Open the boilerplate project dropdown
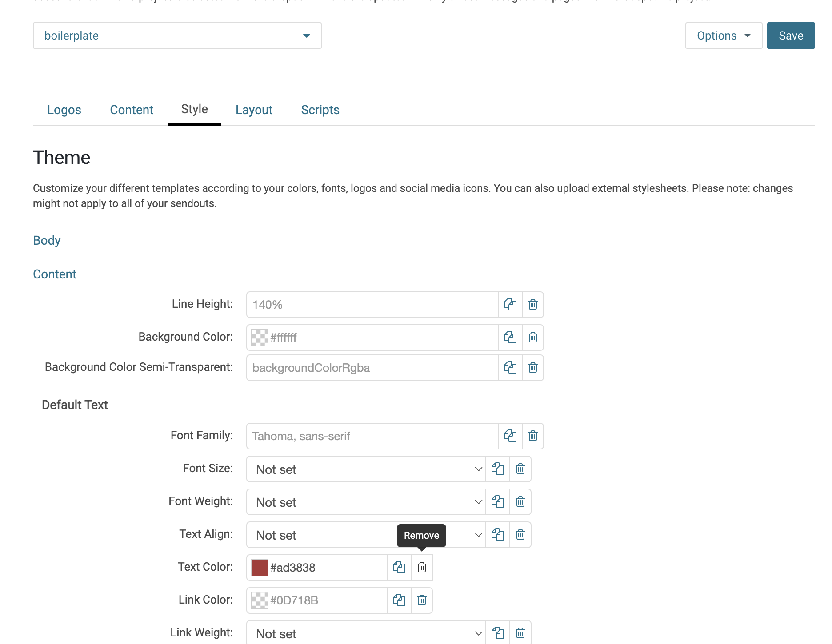832x644 pixels. [177, 36]
